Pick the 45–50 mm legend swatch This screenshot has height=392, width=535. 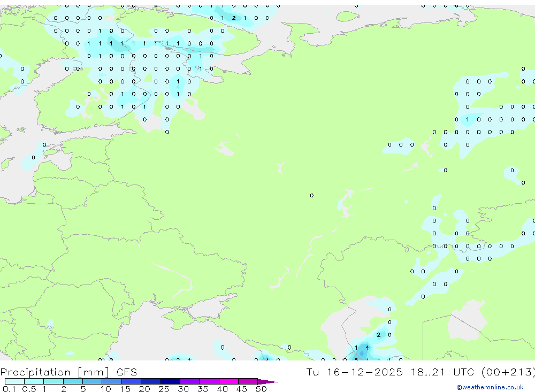tap(248, 381)
